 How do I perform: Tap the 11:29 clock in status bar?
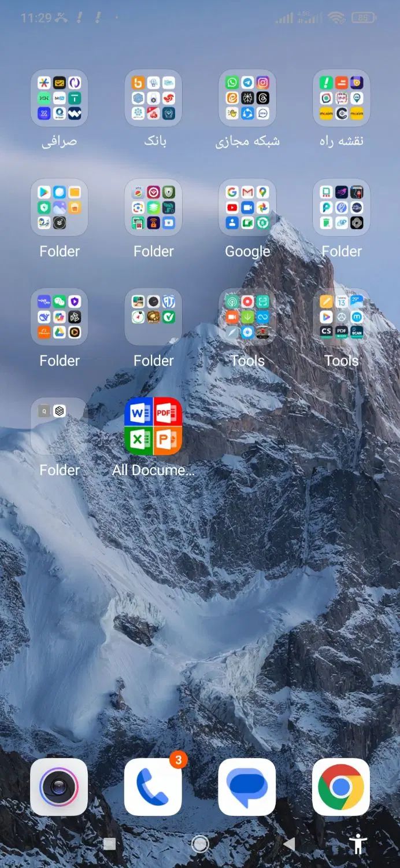pyautogui.click(x=36, y=18)
